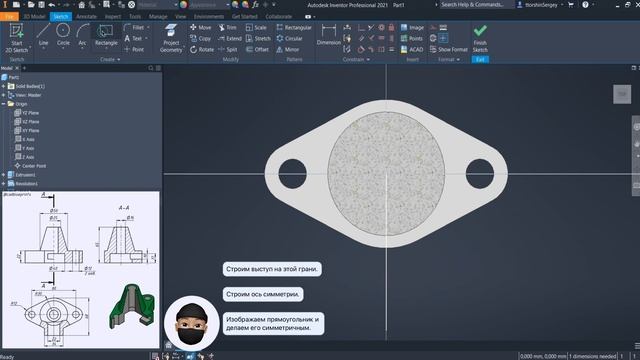Switch to Collaborate tab

(279, 17)
